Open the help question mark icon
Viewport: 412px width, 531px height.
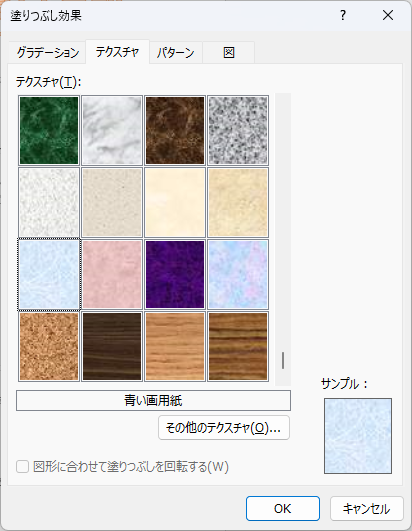[x=343, y=15]
